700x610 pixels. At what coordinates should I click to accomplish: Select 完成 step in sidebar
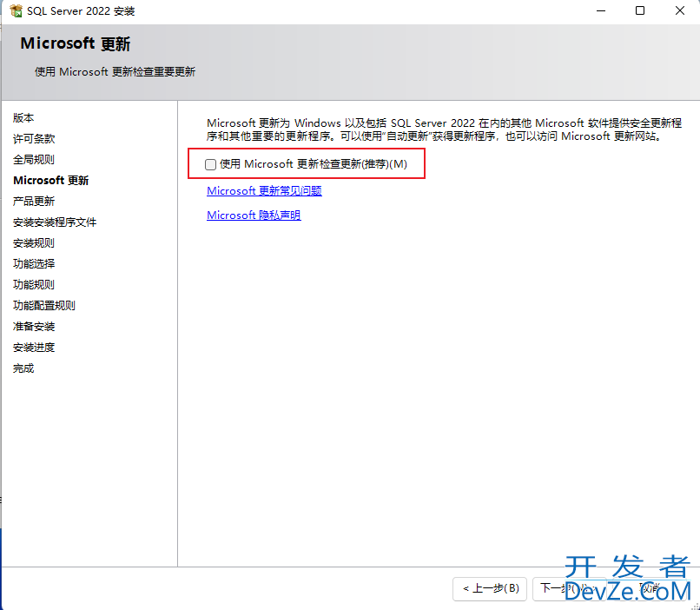[23, 368]
